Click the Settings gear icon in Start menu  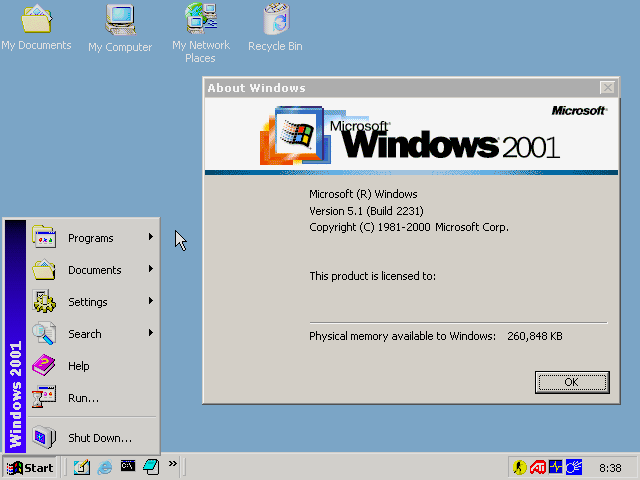[x=44, y=302]
